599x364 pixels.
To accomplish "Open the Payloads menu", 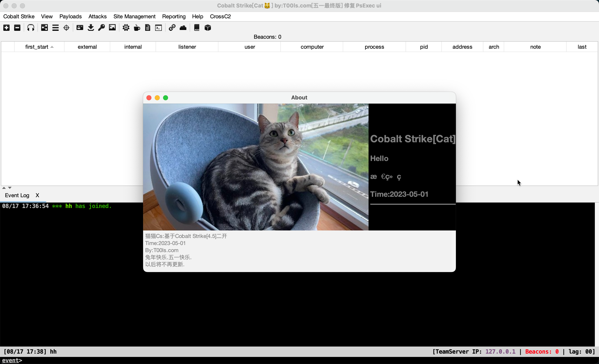I will click(x=71, y=16).
